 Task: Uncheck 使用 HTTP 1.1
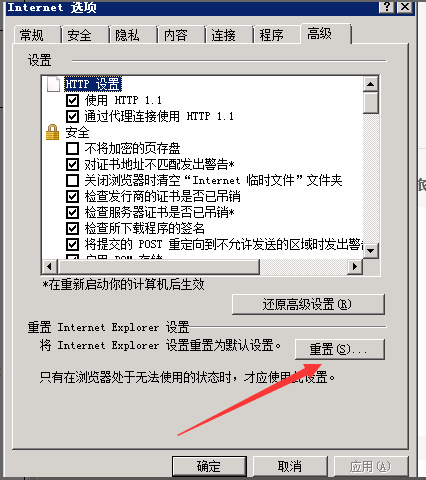[72, 100]
